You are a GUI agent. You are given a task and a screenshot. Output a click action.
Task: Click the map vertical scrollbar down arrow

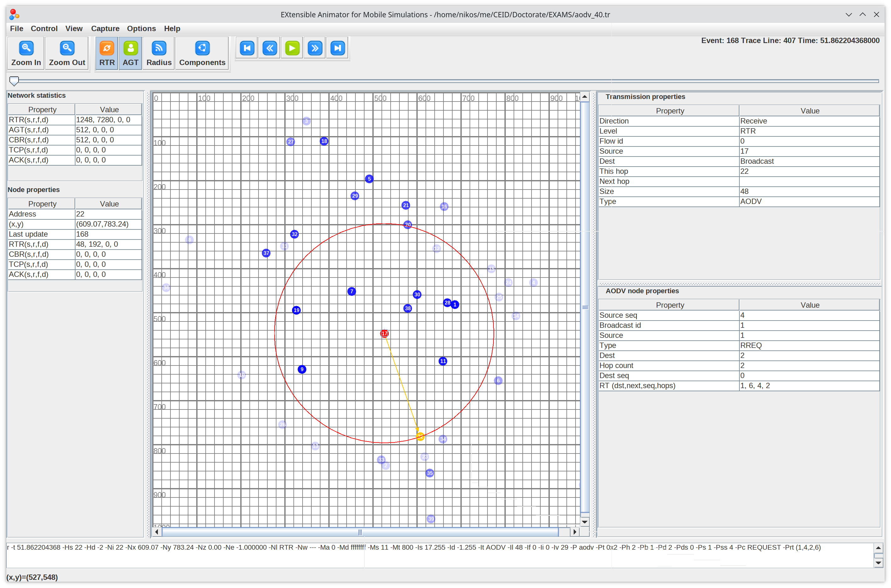click(x=584, y=522)
